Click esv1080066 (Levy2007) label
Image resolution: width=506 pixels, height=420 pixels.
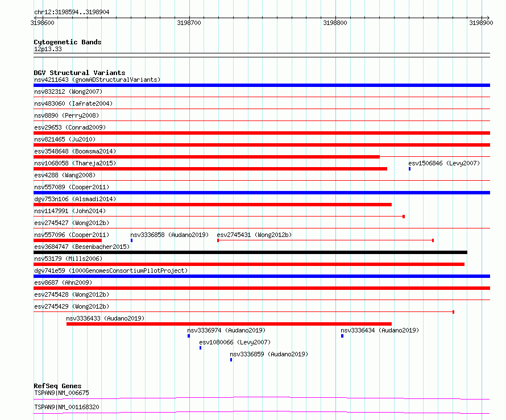coord(235,342)
